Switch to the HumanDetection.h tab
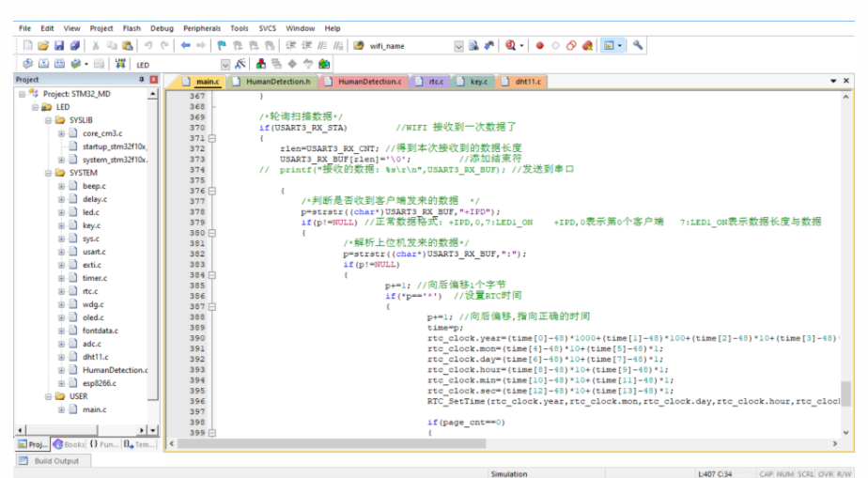868x478 pixels. [273, 82]
